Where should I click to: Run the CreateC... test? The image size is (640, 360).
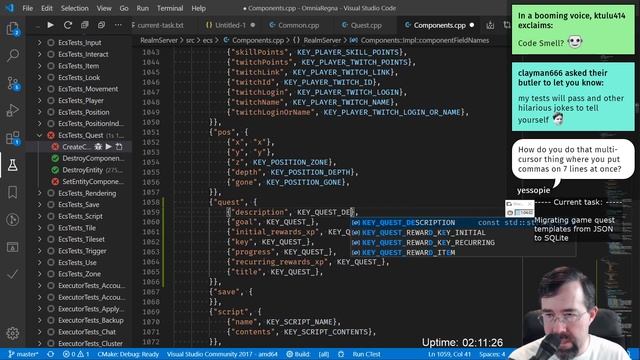[x=109, y=147]
